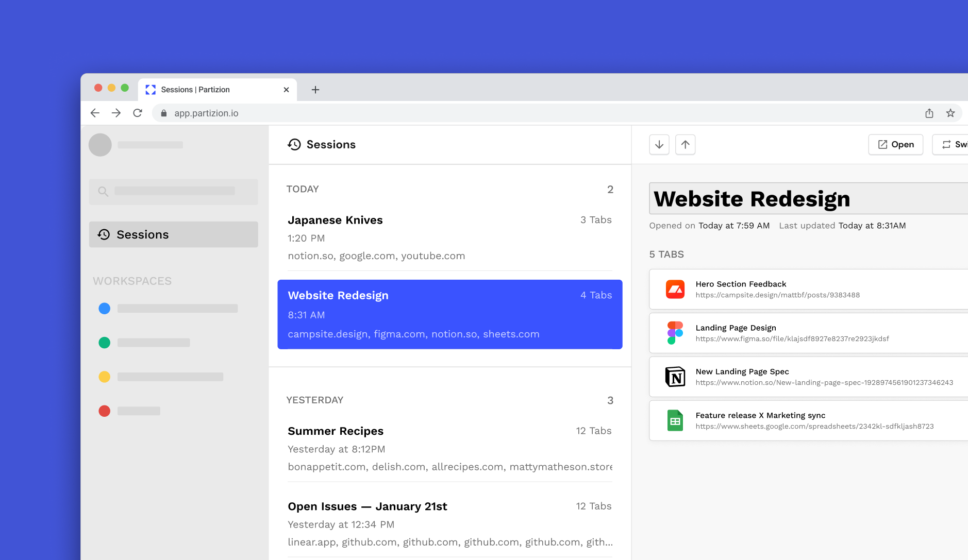Image resolution: width=968 pixels, height=560 pixels.
Task: Click the upward arrow icon left of Open
Action: point(686,144)
